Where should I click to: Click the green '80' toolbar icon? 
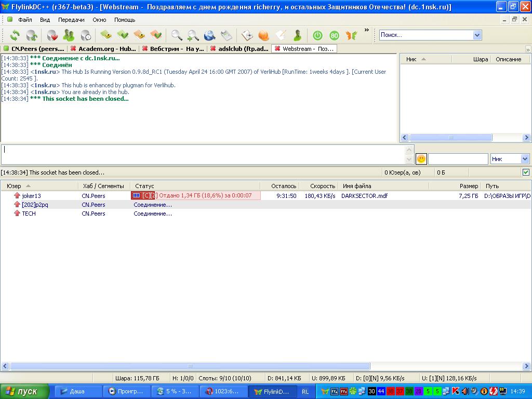coord(334,35)
